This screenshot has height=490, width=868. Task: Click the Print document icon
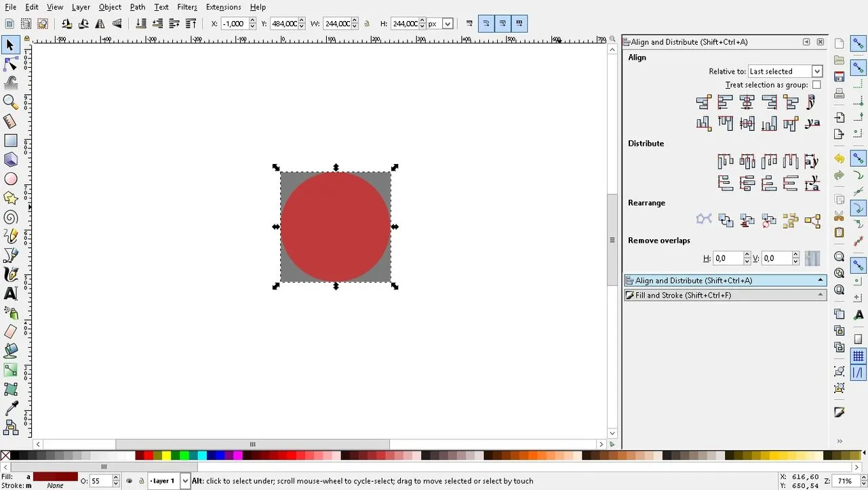[840, 93]
